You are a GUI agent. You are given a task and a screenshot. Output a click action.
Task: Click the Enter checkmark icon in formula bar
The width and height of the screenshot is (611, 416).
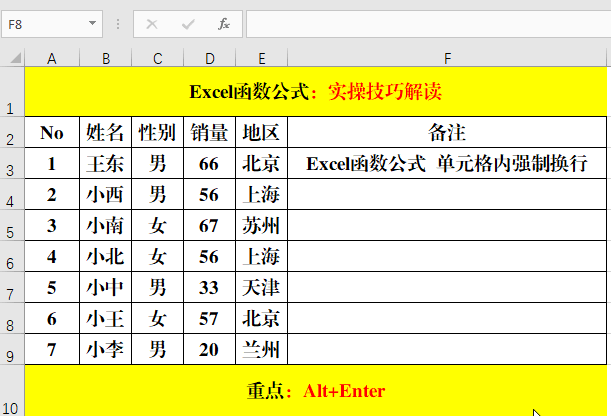tap(188, 23)
